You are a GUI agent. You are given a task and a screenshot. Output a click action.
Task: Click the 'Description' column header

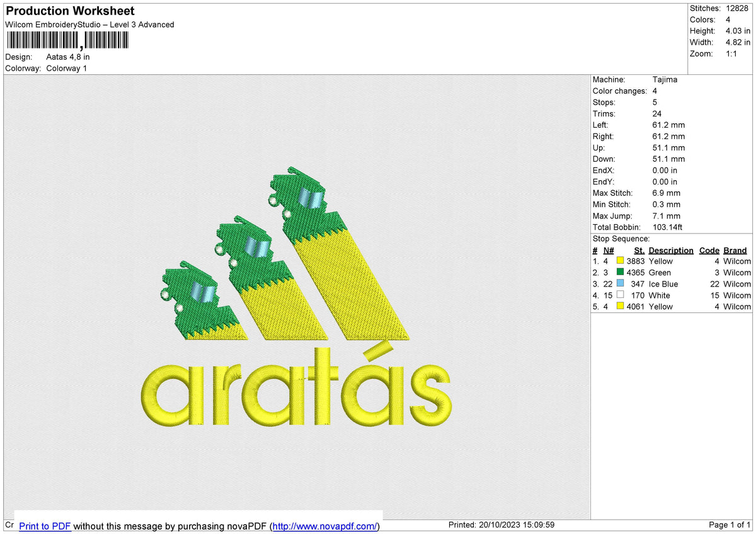coord(671,251)
